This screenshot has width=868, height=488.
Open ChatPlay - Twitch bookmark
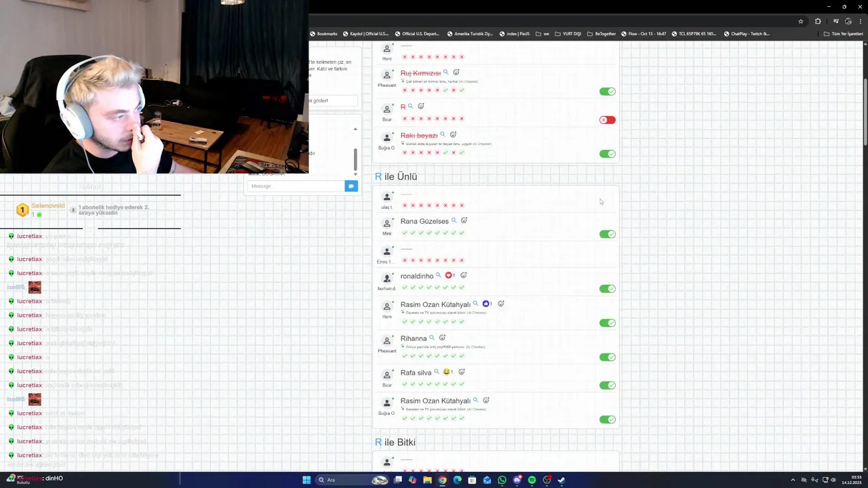(747, 34)
